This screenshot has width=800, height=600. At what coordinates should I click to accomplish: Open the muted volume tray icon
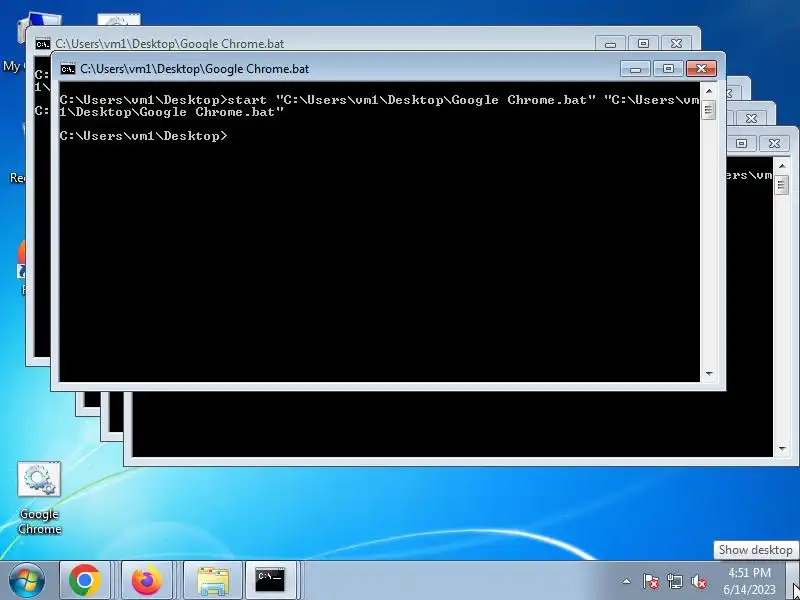click(x=698, y=581)
